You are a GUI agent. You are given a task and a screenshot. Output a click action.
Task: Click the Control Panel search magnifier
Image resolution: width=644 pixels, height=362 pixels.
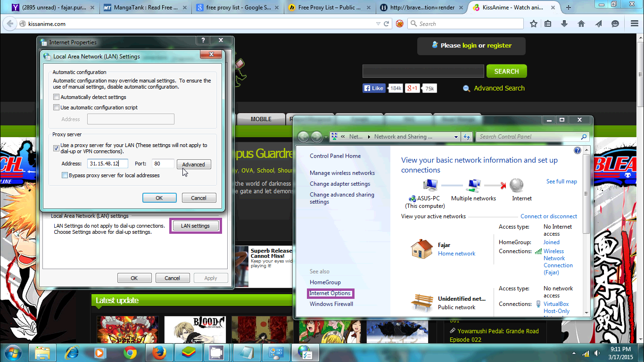click(584, 137)
